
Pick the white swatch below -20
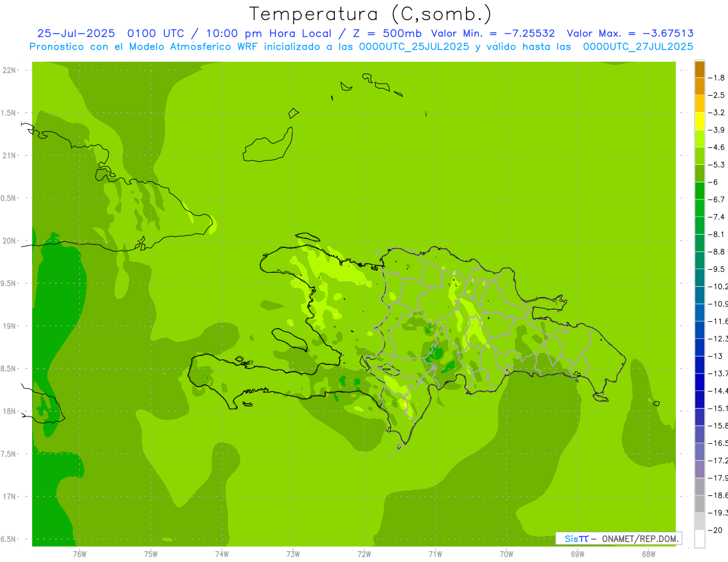click(x=699, y=539)
